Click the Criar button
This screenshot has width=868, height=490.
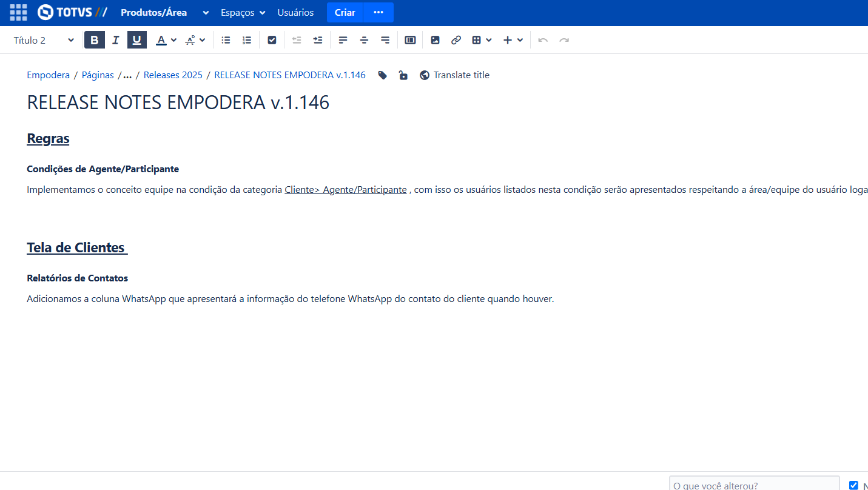click(345, 12)
